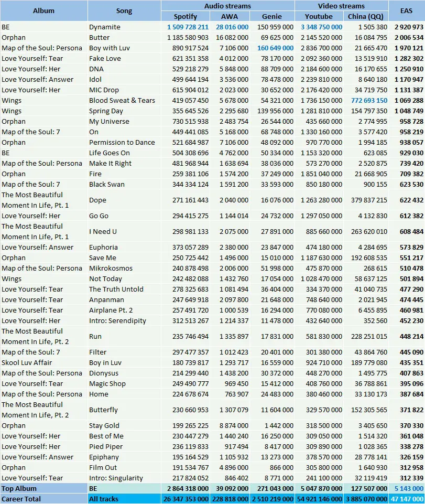Click the song name Filter
The width and height of the screenshot is (425, 504).
pos(97,352)
